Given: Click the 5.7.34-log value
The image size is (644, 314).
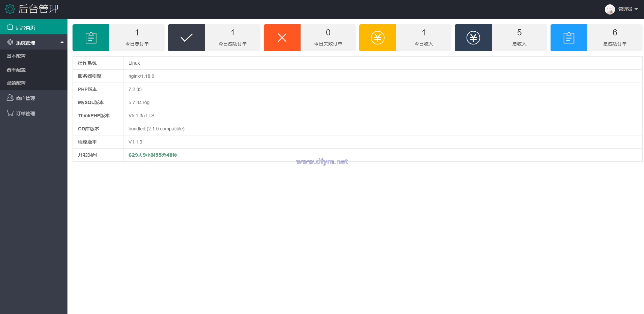Looking at the screenshot, I should pos(139,102).
